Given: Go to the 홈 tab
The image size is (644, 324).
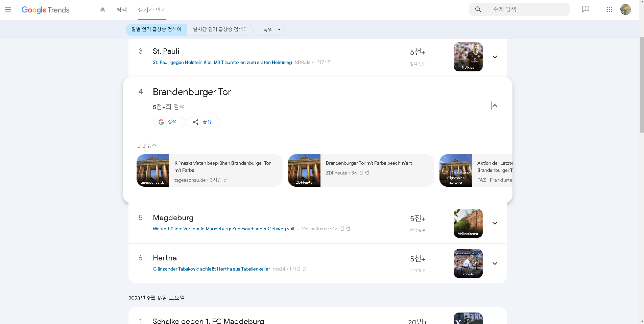Looking at the screenshot, I should point(103,10).
